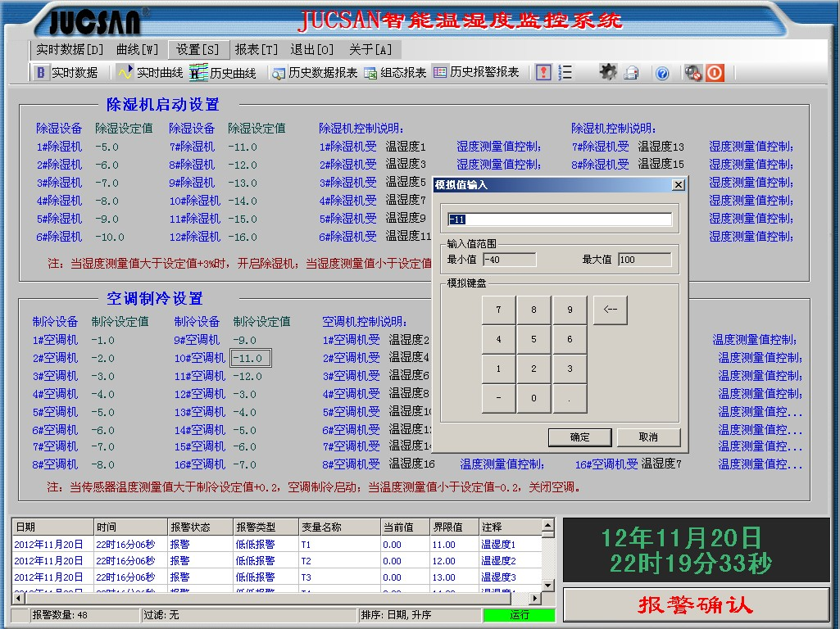This screenshot has height=629, width=840.
Task: Click 12#除湿机 setpoint value -16.0
Action: point(242,237)
